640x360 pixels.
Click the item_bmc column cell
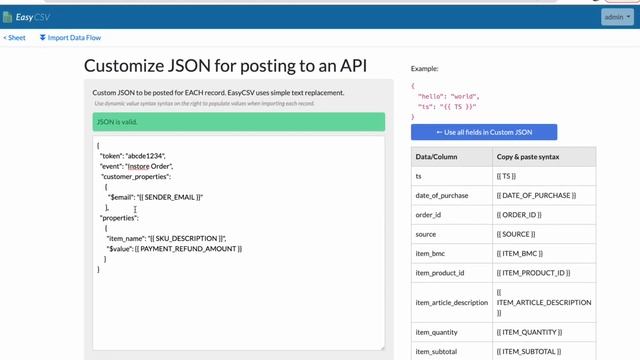pyautogui.click(x=452, y=253)
